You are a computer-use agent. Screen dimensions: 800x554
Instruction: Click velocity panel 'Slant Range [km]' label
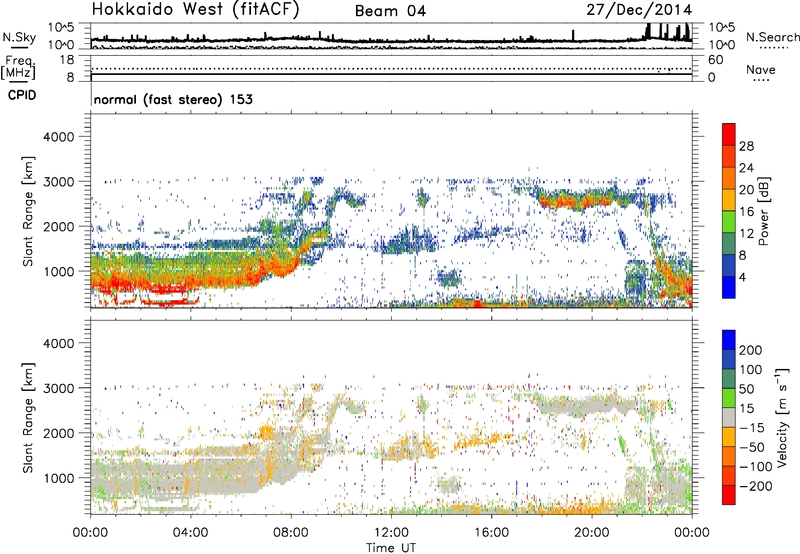[x=28, y=418]
